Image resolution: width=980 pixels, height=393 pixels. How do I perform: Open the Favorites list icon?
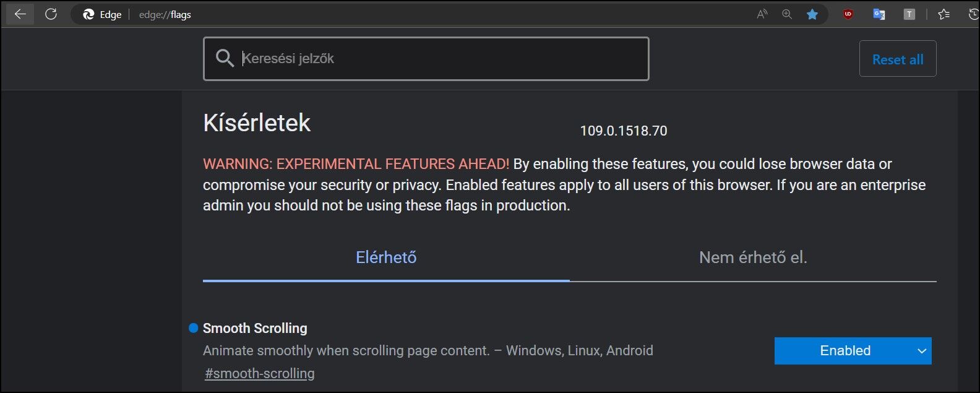click(x=943, y=14)
